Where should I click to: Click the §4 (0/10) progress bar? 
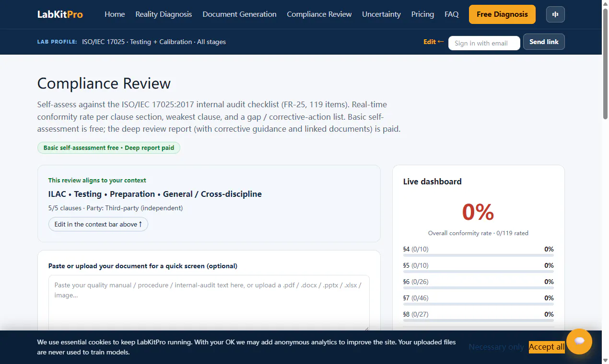(x=479, y=255)
